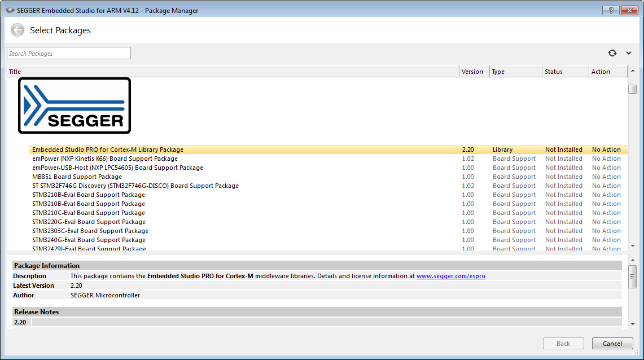Sort by the Action column header
The height and width of the screenshot is (360, 644).
point(608,72)
